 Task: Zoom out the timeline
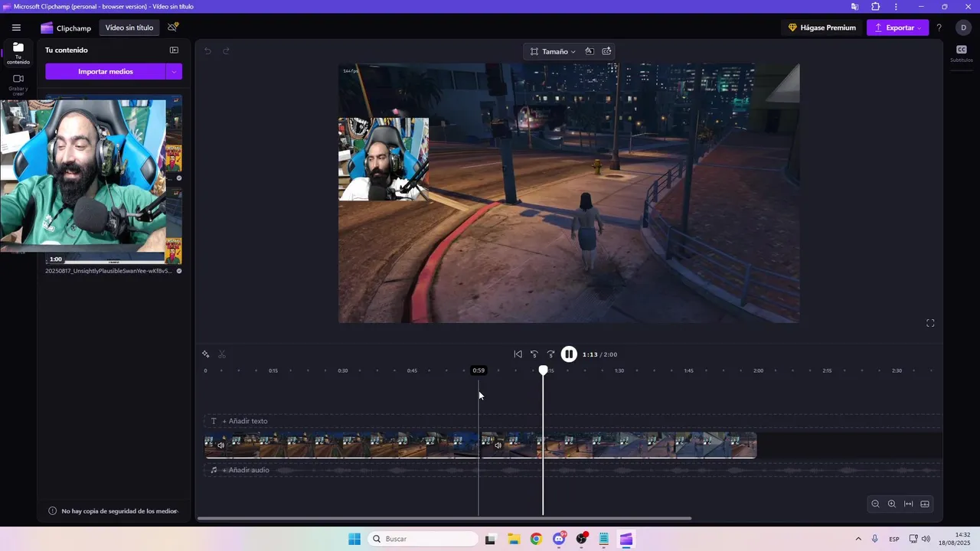click(875, 504)
